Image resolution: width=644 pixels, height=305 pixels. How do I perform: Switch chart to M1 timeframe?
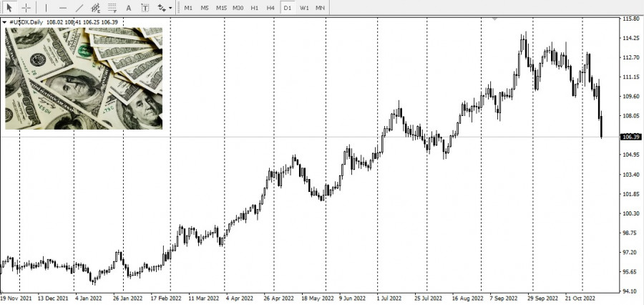tap(188, 8)
